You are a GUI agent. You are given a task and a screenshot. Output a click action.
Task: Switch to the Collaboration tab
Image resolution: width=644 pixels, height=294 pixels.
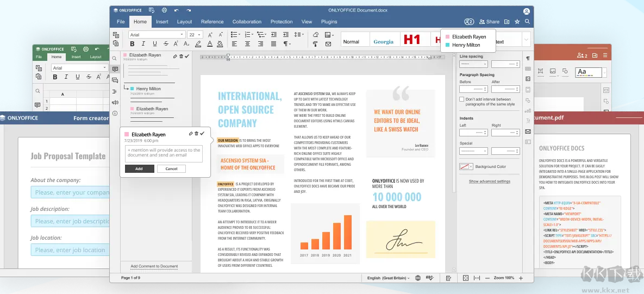(247, 22)
